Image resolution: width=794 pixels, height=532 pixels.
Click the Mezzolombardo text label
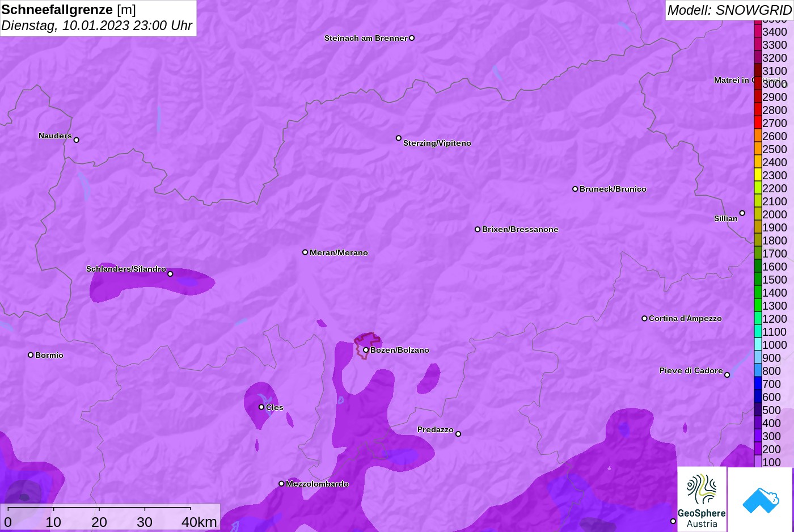[x=317, y=484]
